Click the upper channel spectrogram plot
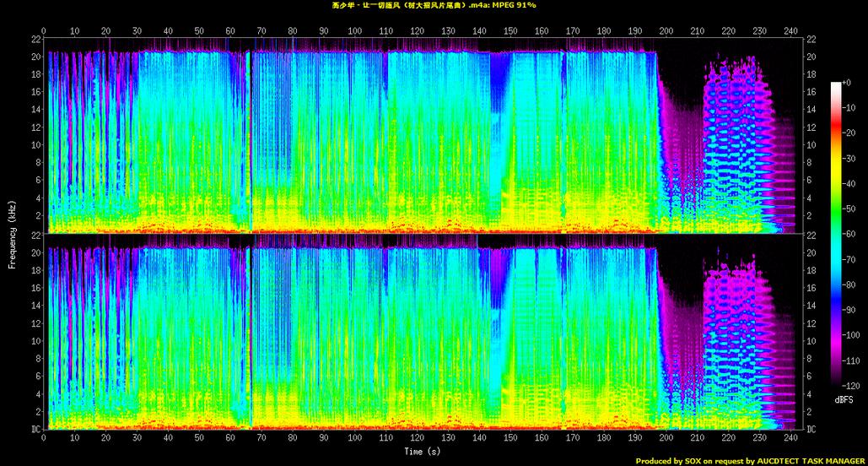The width and height of the screenshot is (868, 466). point(423,135)
